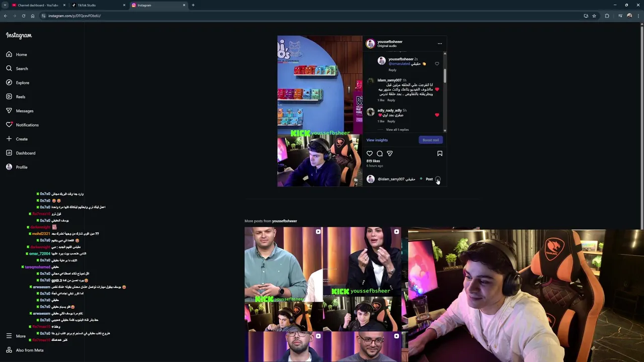This screenshot has height=362, width=644.
Task: Click the comment box with @islam_samy007
Action: click(x=396, y=179)
